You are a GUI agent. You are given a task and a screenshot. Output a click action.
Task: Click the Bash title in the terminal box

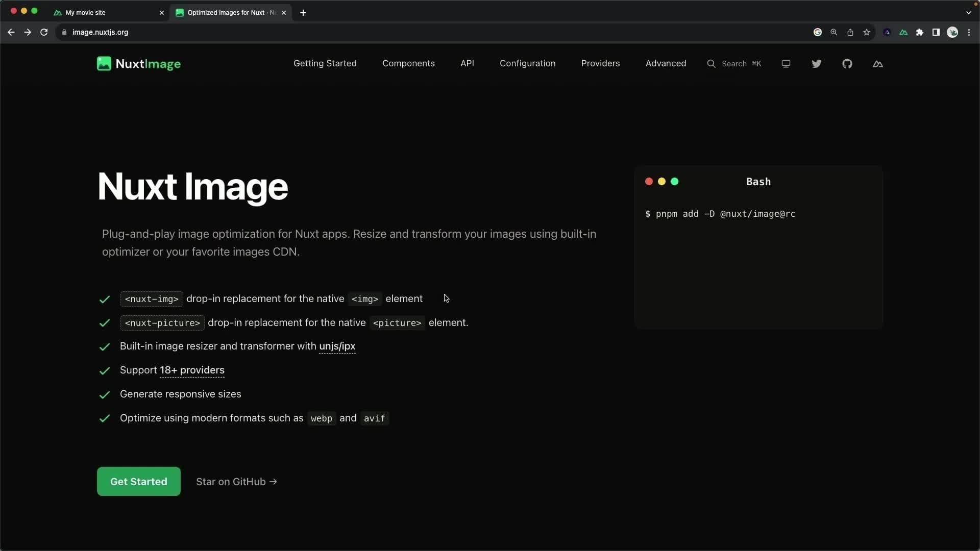758,182
